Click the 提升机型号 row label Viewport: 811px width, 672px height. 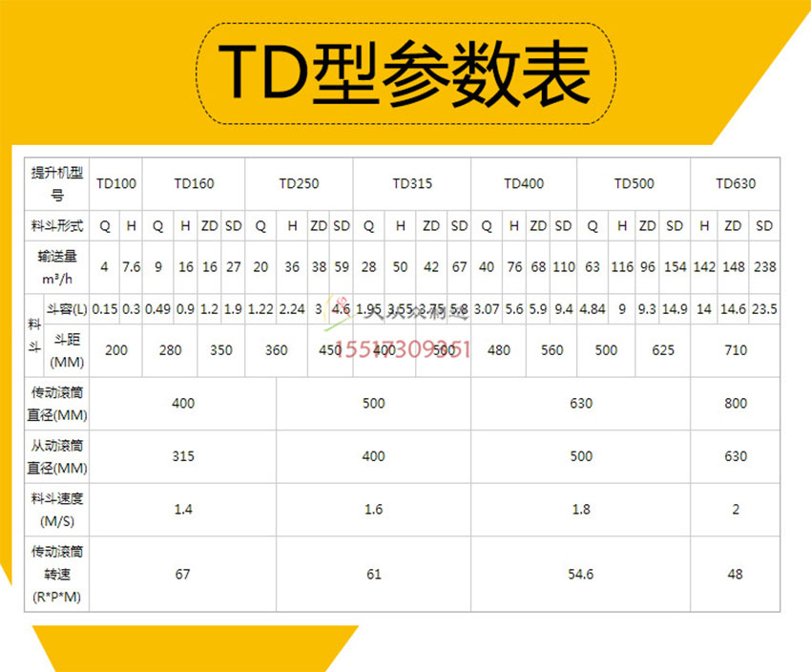[x=55, y=183]
